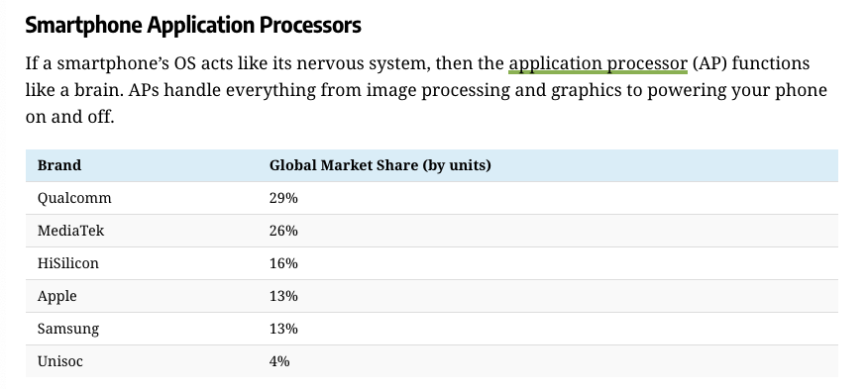Select Apple's 13% market share value
868x389 pixels.
pyautogui.click(x=283, y=296)
